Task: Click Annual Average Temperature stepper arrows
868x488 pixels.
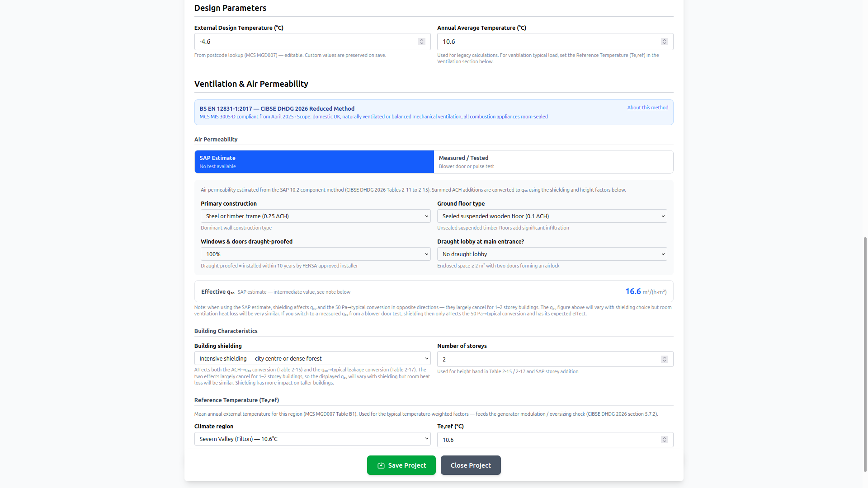Action: coord(665,42)
